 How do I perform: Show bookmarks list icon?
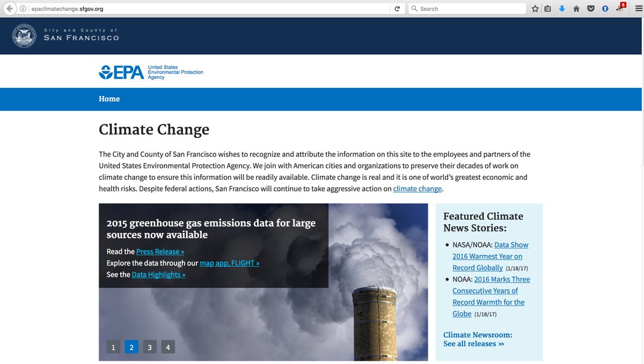[548, 9]
